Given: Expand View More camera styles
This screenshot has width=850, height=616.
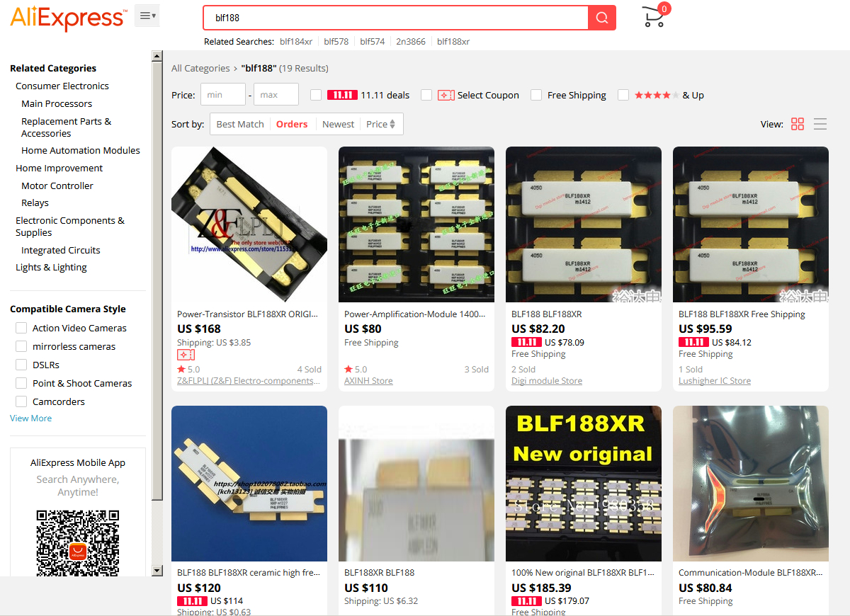Looking at the screenshot, I should point(30,418).
